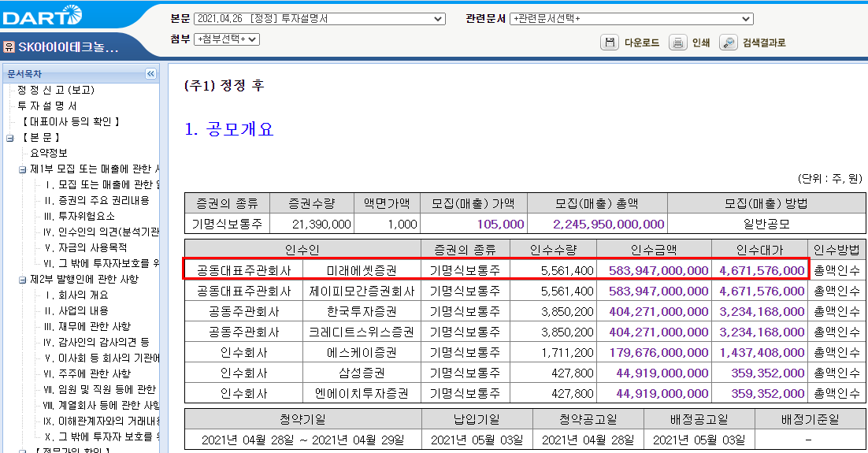
Task: Collapse the 제1부 모집 또는 매출 node
Action: click(x=22, y=169)
